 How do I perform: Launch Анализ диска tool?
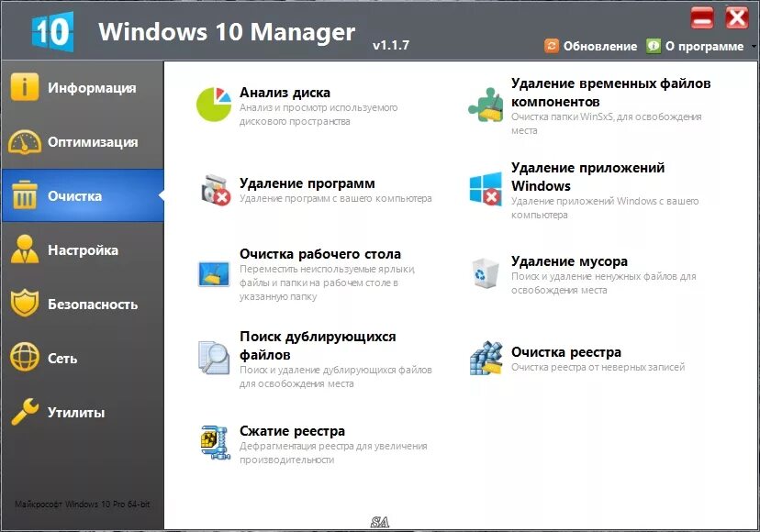pyautogui.click(x=285, y=93)
